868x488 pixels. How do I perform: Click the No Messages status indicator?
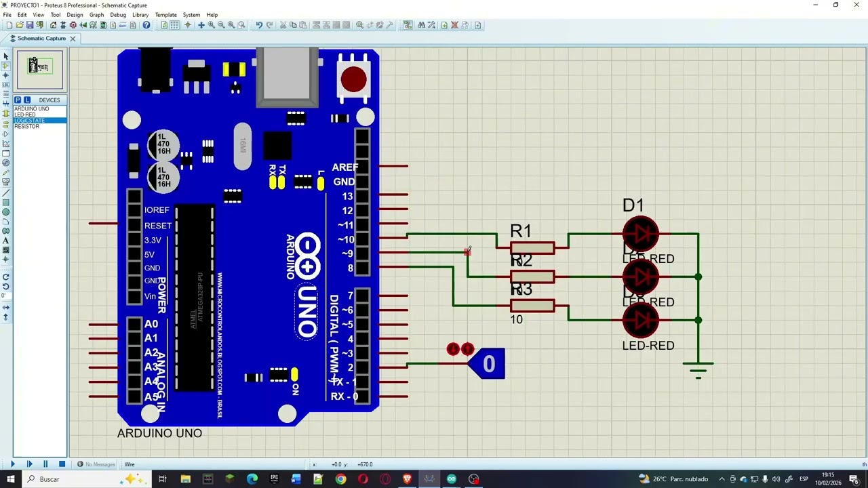(96, 464)
